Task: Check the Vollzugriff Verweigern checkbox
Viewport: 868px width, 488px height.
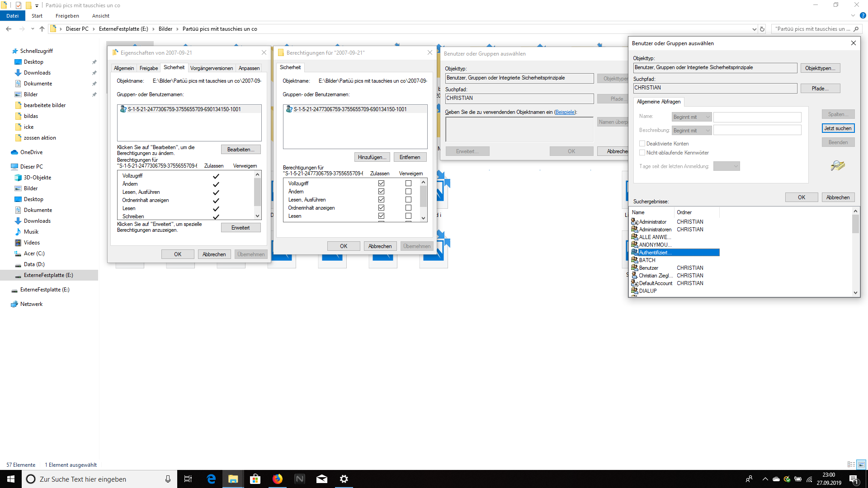Action: point(408,183)
